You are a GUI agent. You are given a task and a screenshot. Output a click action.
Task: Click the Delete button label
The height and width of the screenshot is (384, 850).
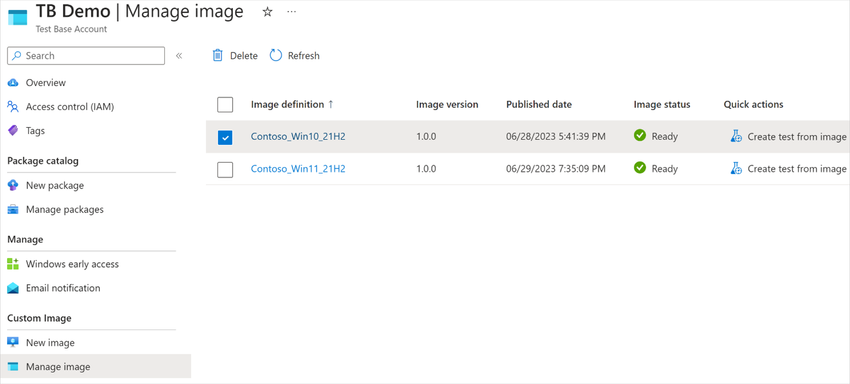(244, 56)
